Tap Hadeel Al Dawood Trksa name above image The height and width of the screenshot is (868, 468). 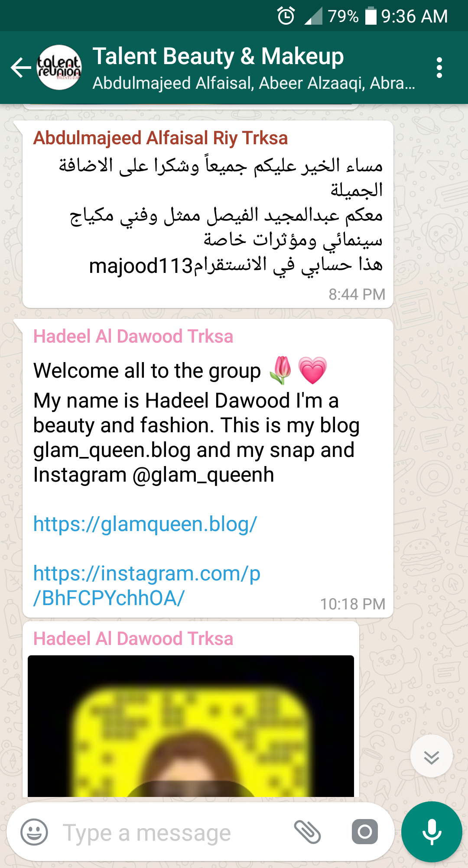[133, 639]
